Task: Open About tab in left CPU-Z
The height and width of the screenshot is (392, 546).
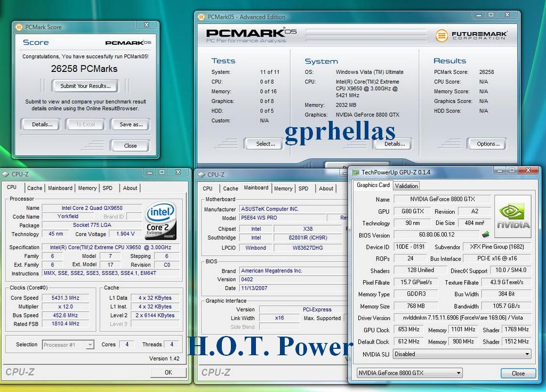Action: point(130,188)
